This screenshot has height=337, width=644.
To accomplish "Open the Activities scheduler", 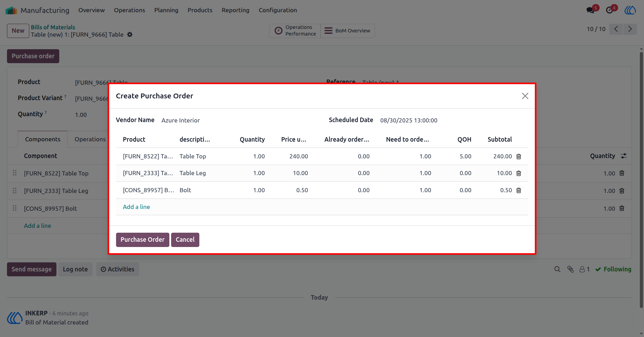I will (117, 269).
